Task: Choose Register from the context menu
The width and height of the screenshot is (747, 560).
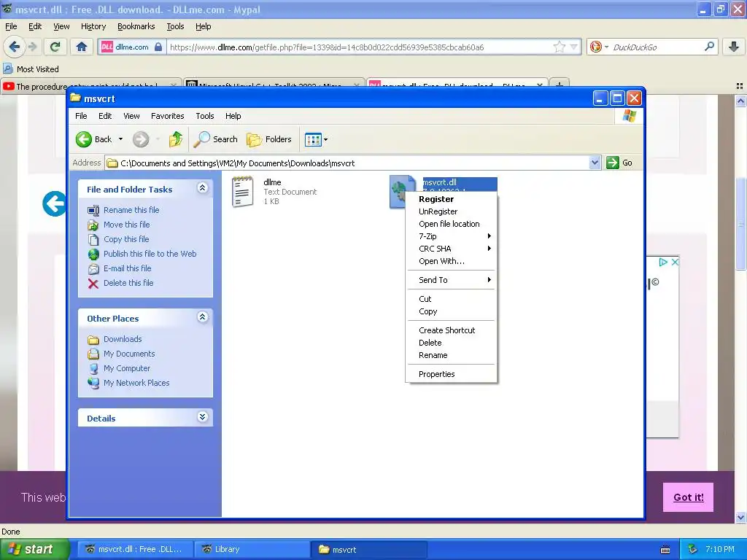Action: 451,199
